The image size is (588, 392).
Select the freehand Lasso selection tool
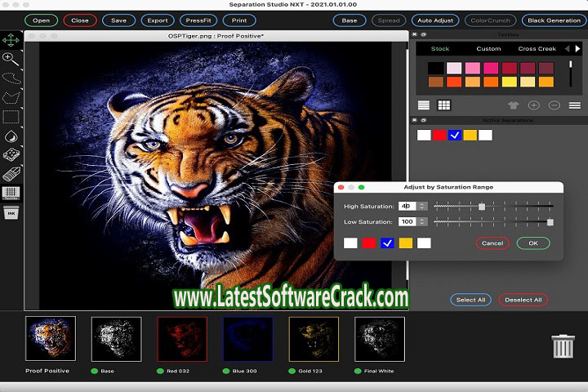[11, 78]
